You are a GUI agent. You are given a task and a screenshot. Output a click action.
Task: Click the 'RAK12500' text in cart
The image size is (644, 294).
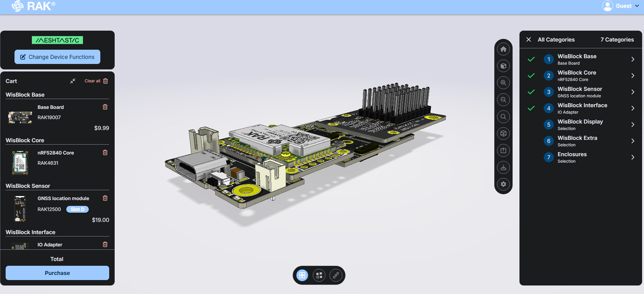(49, 209)
